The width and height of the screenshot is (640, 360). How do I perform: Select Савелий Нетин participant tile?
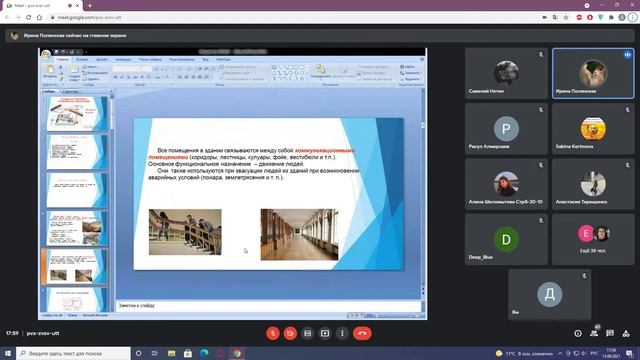click(506, 73)
